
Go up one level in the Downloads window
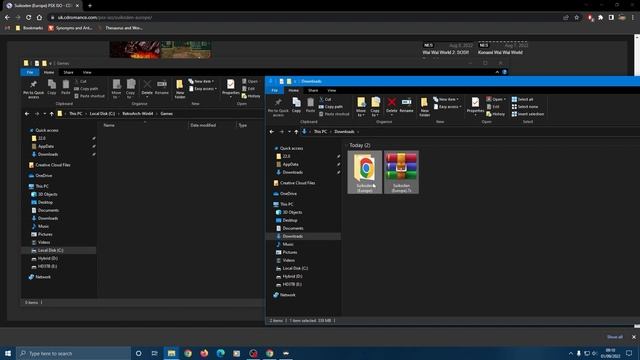tap(296, 131)
